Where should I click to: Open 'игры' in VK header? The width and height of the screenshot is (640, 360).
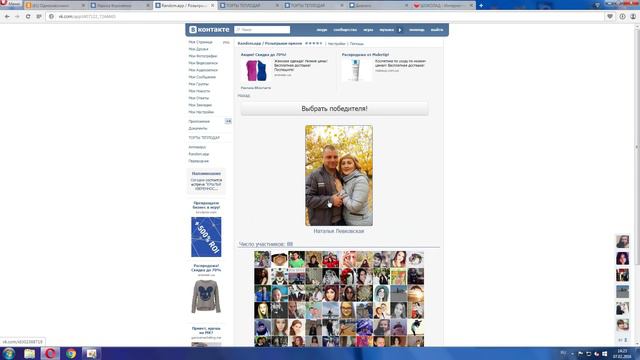click(368, 30)
